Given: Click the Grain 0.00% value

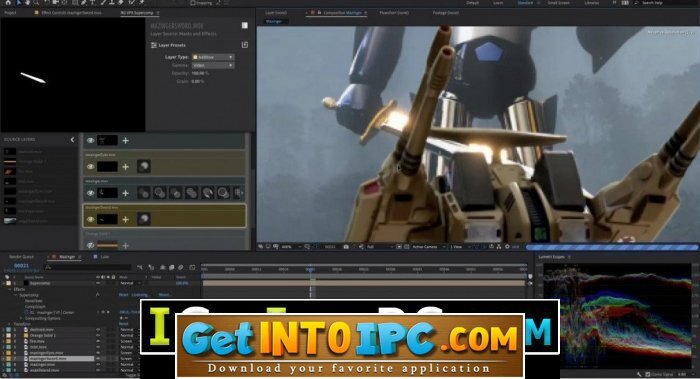Looking at the screenshot, I should pos(198,81).
